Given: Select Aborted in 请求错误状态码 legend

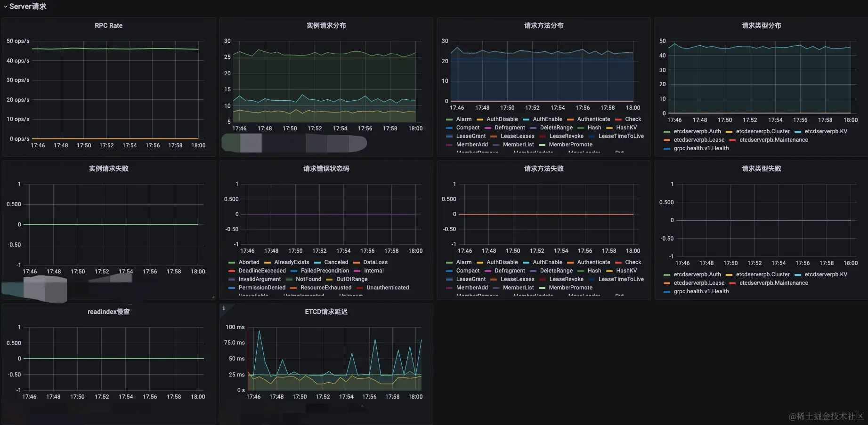Looking at the screenshot, I should (249, 262).
